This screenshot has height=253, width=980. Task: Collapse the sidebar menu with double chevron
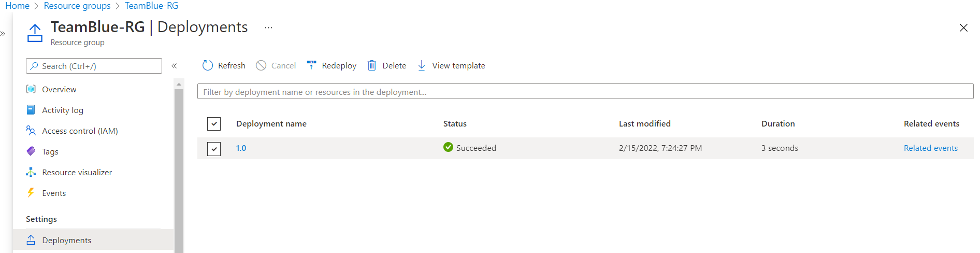click(175, 66)
